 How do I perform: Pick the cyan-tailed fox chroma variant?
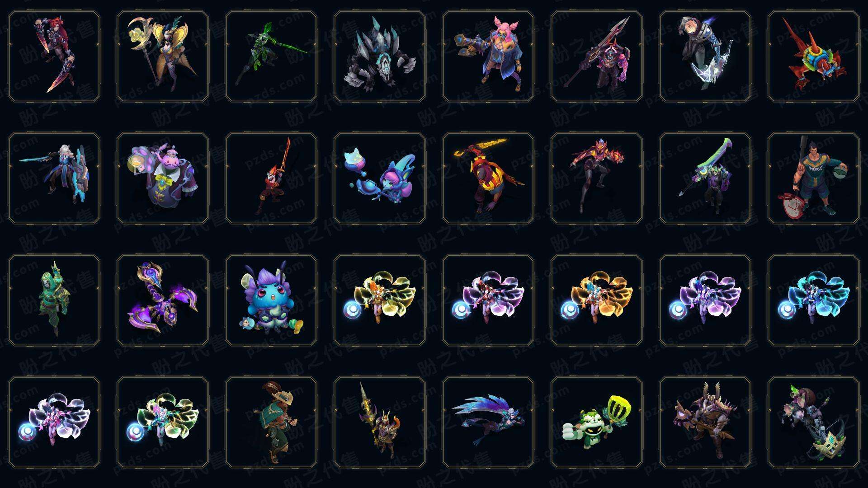(814, 300)
